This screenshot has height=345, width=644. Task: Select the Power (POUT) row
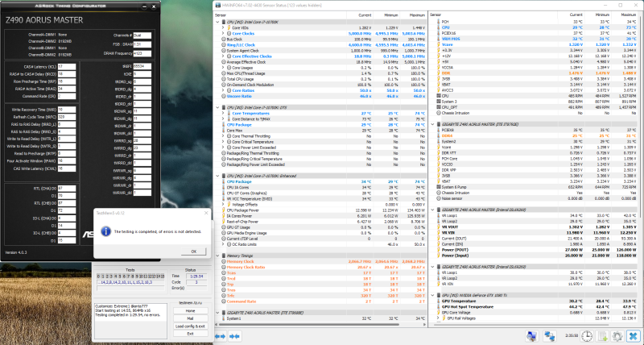(x=536, y=250)
